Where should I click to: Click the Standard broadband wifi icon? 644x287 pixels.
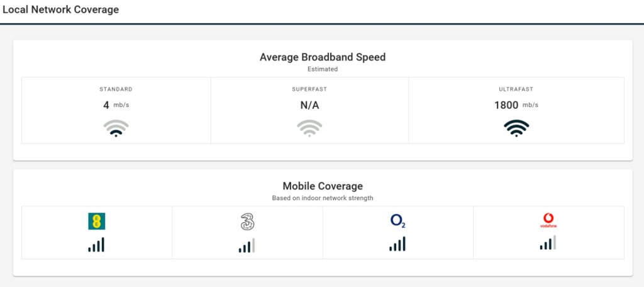tap(116, 128)
